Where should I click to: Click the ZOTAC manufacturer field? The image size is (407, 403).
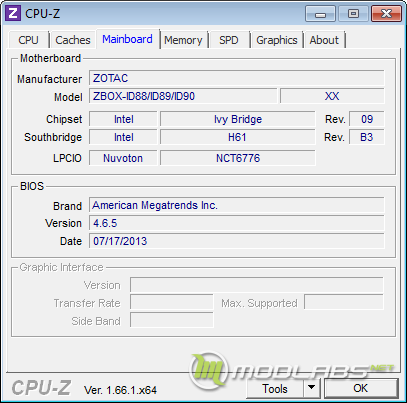[x=237, y=78]
